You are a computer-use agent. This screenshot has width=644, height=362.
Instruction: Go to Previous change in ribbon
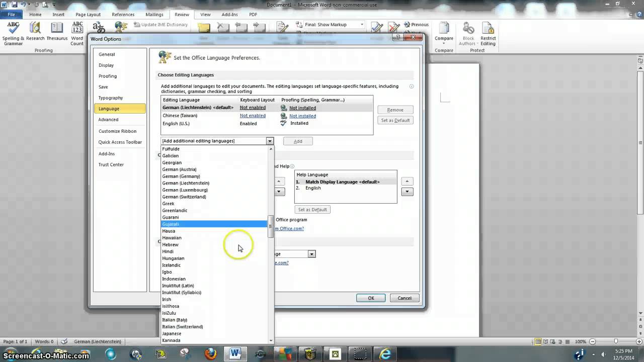416,25
